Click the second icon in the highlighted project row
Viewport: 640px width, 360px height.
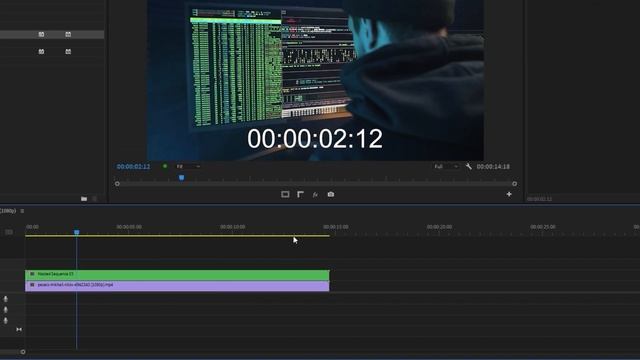68,35
